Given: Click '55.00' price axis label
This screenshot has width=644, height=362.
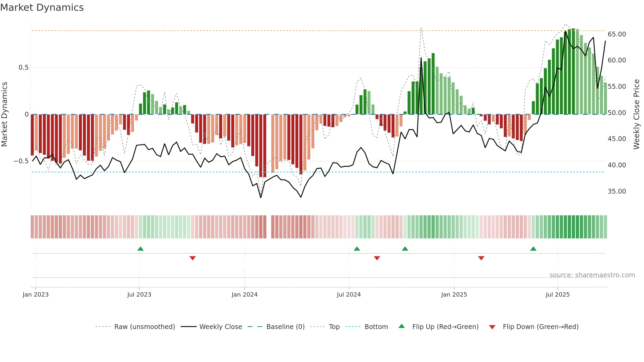Looking at the screenshot, I should point(617,87).
